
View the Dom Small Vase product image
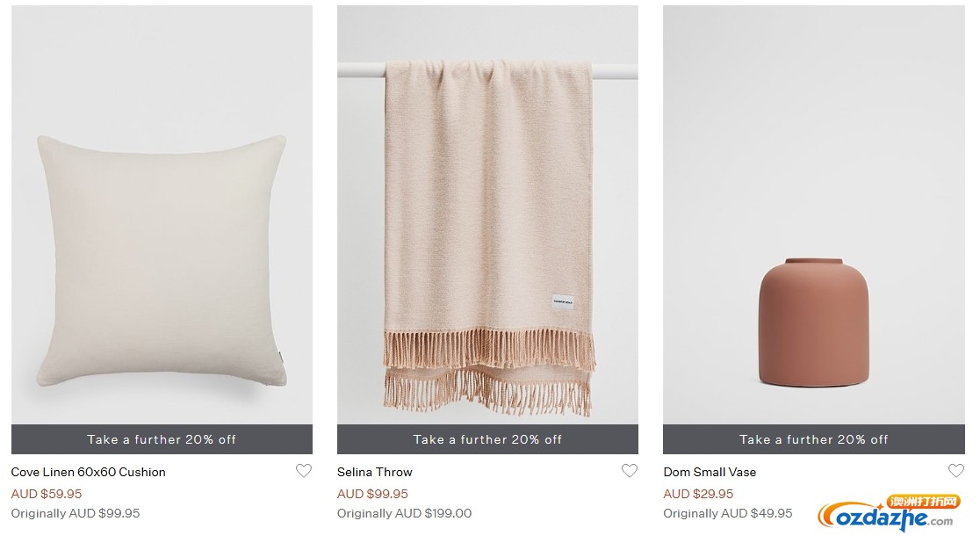point(814,214)
